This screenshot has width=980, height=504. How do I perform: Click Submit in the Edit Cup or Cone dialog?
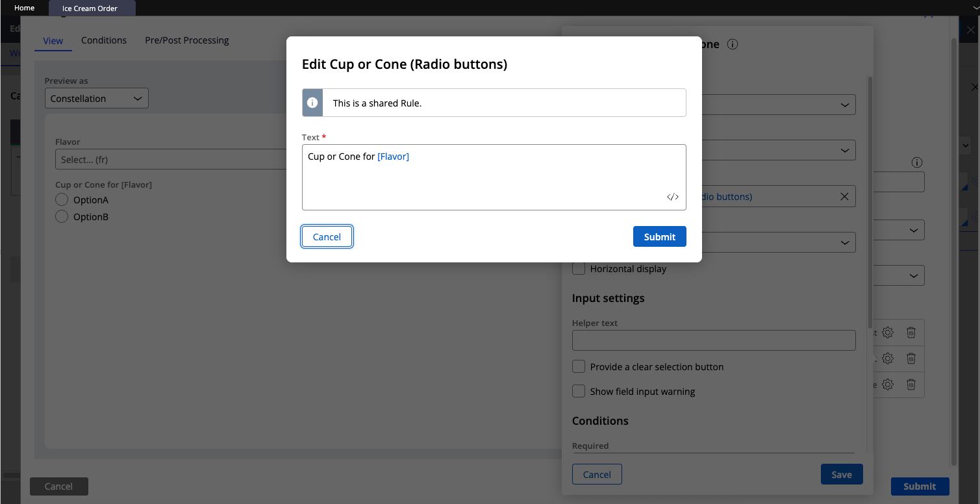point(659,237)
